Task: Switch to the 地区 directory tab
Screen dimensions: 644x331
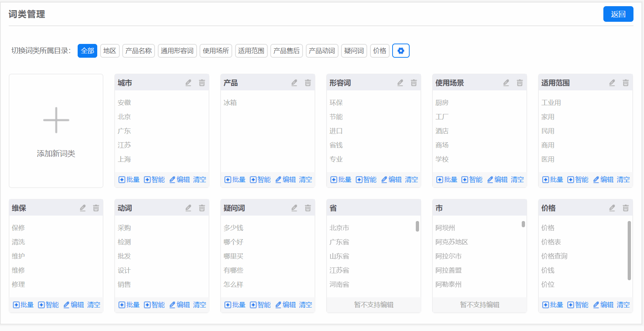Action: (x=110, y=51)
